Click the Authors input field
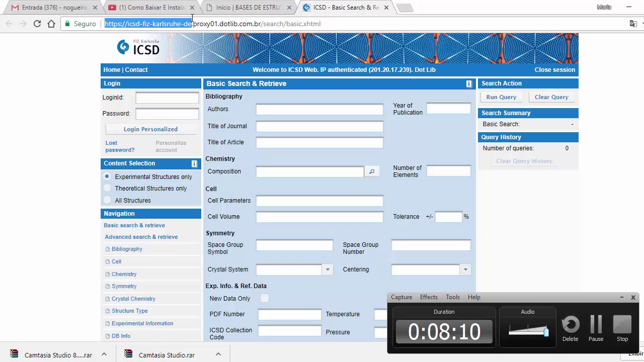Image resolution: width=644 pixels, height=362 pixels. [x=319, y=109]
